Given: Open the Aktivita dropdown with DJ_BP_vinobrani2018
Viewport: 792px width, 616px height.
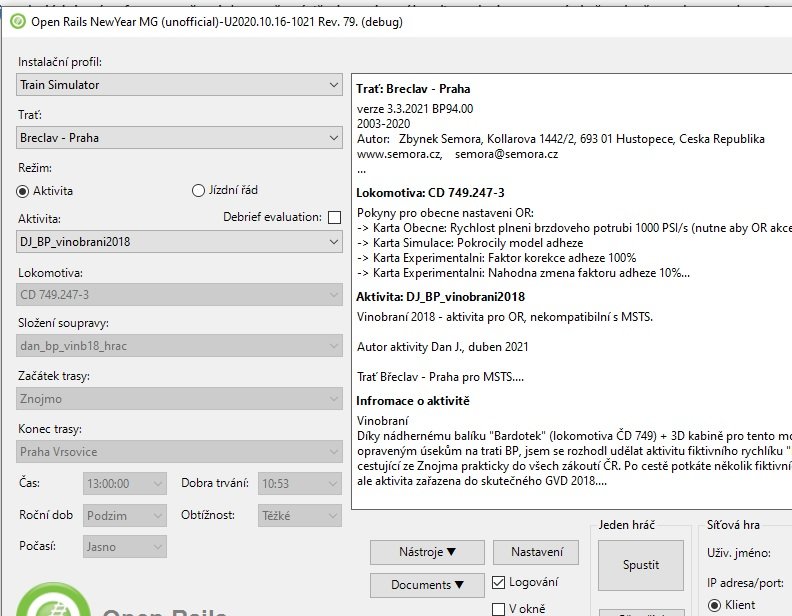Looking at the screenshot, I should coord(180,242).
